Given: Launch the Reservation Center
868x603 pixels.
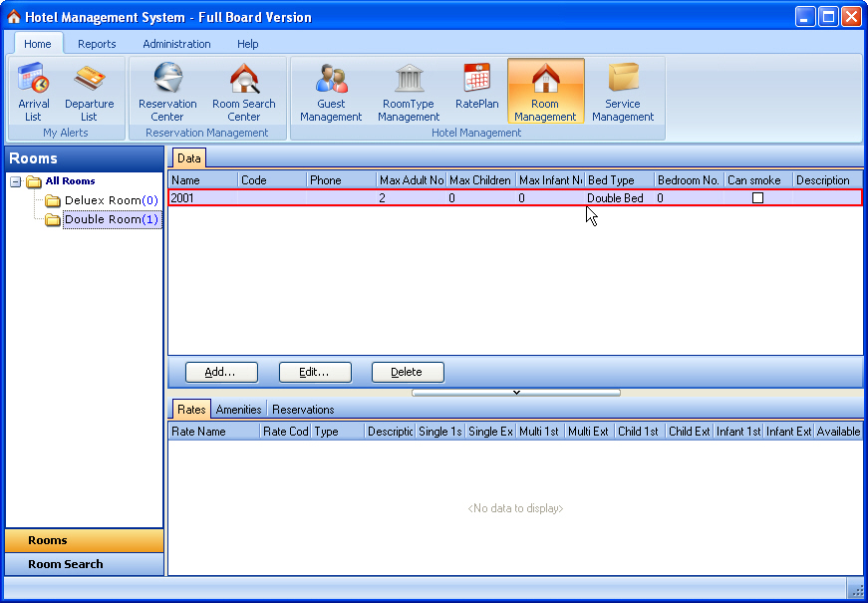Looking at the screenshot, I should pyautogui.click(x=167, y=90).
